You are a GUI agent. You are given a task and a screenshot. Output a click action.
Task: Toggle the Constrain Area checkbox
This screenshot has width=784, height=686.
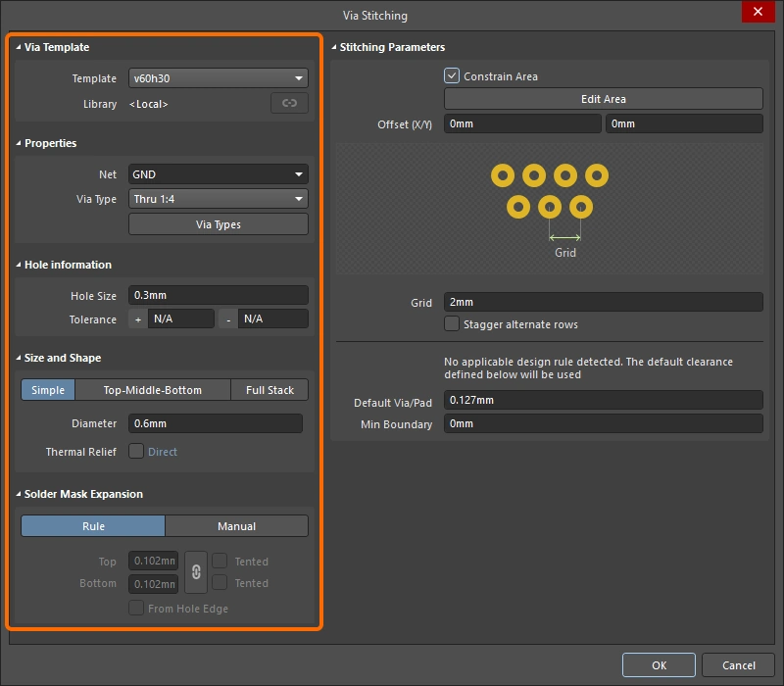click(452, 75)
